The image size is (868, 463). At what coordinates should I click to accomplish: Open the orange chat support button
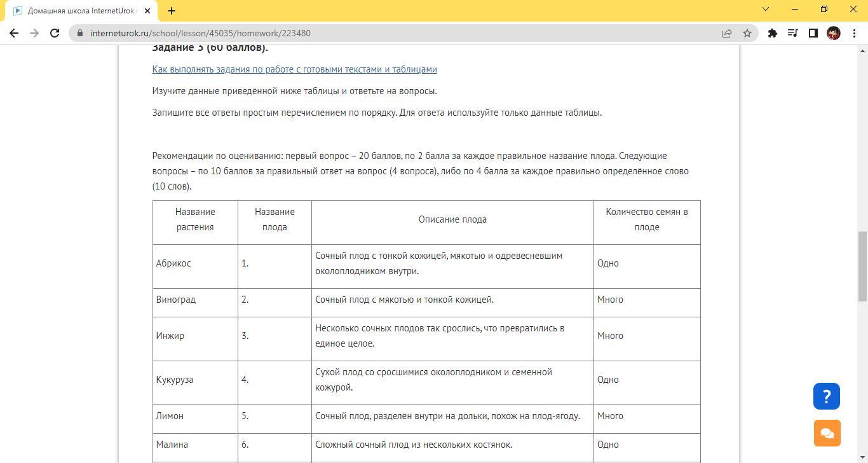(827, 433)
